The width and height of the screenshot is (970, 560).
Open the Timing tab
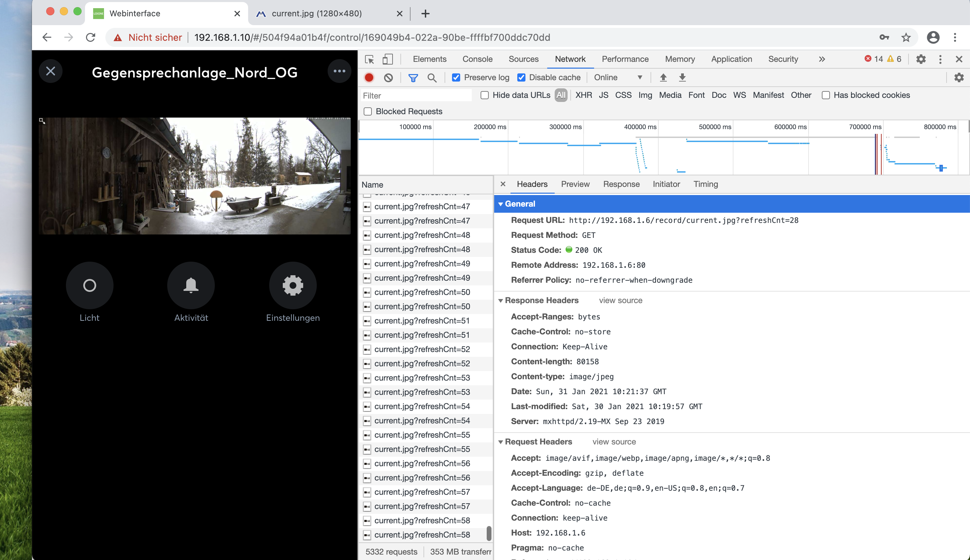(x=705, y=184)
